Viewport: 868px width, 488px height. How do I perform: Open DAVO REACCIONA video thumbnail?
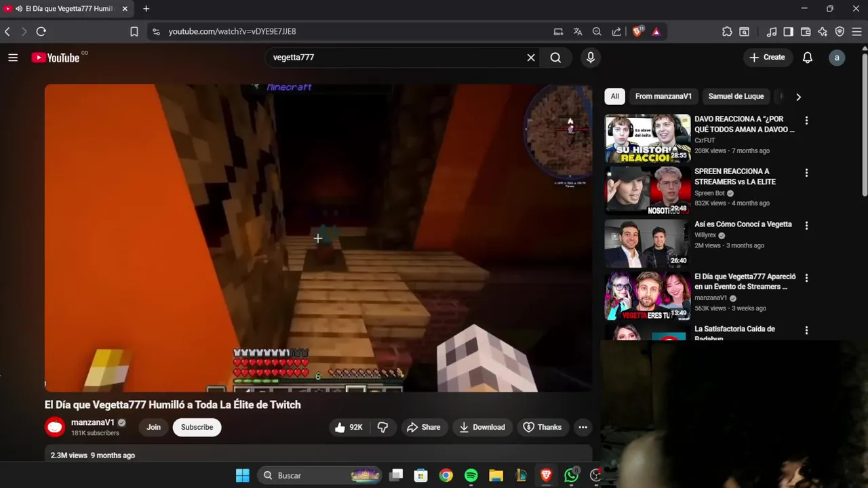(x=648, y=138)
